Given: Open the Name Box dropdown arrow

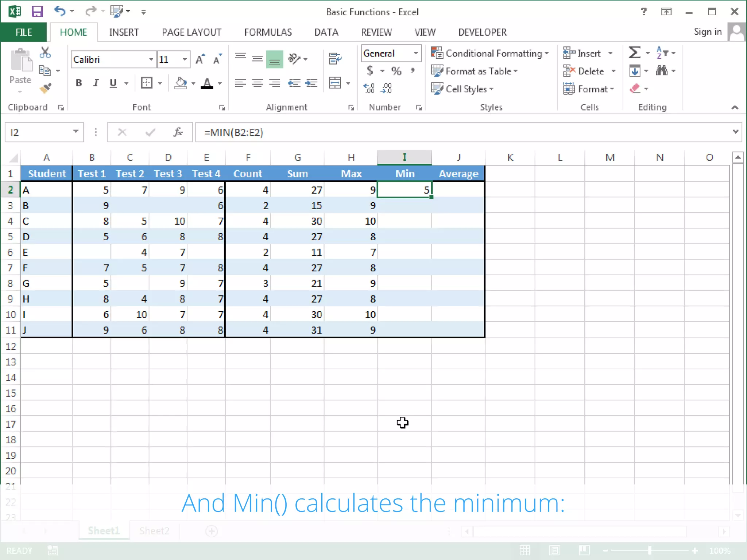Looking at the screenshot, I should [x=76, y=132].
